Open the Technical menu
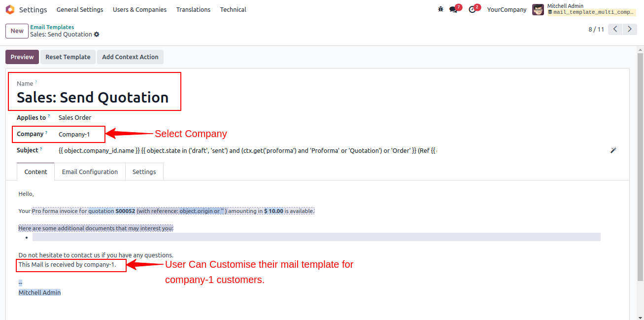This screenshot has width=644, height=320. pos(233,9)
